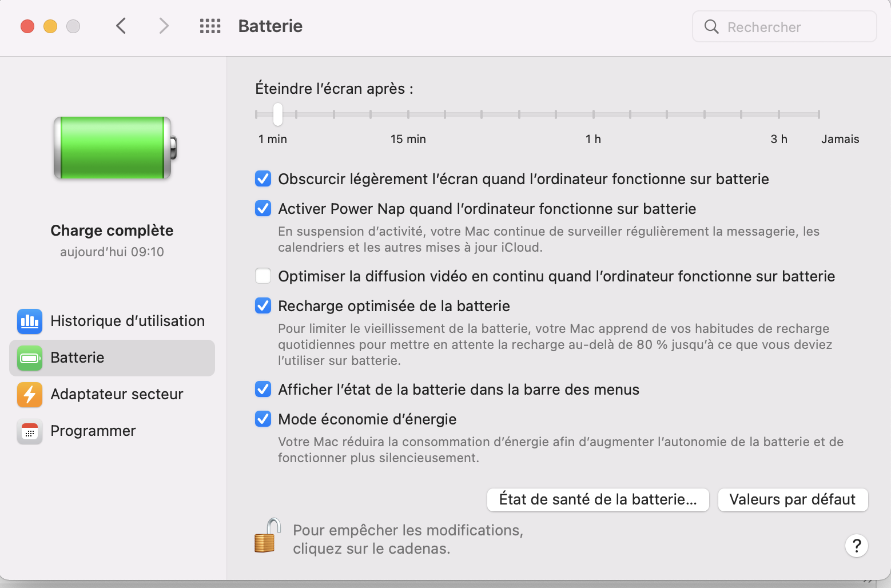Click the Programmer calendar icon
Screen dimensions: 891x588
30,431
